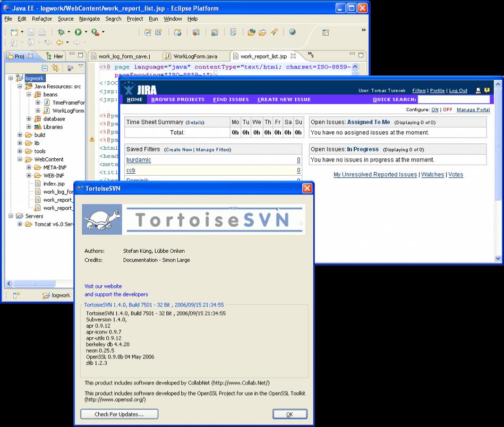Switch to the WorkLogForm.java editor tab

click(x=195, y=56)
